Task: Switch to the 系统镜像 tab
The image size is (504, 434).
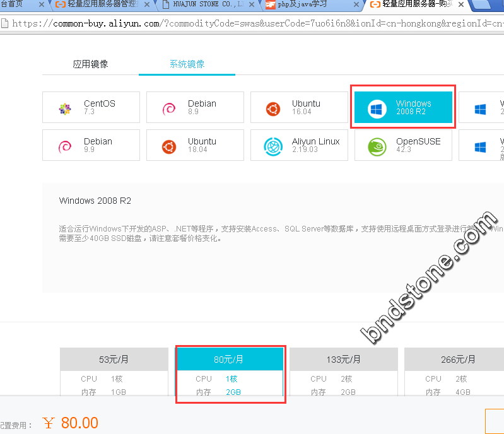Action: click(187, 64)
